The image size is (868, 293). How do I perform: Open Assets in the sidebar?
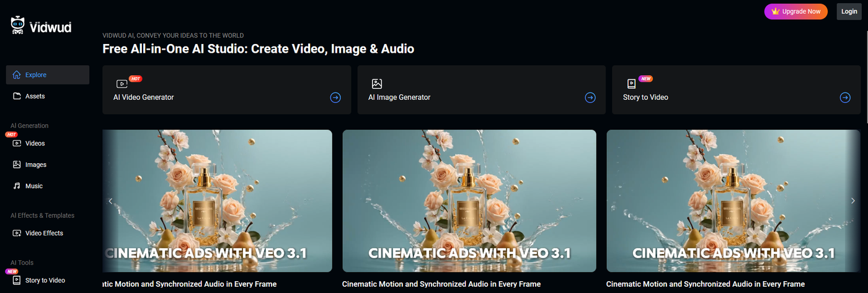48,96
